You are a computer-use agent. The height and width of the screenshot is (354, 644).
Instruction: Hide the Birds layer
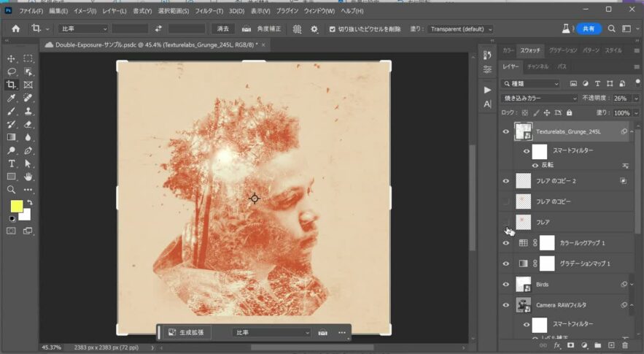(x=506, y=285)
